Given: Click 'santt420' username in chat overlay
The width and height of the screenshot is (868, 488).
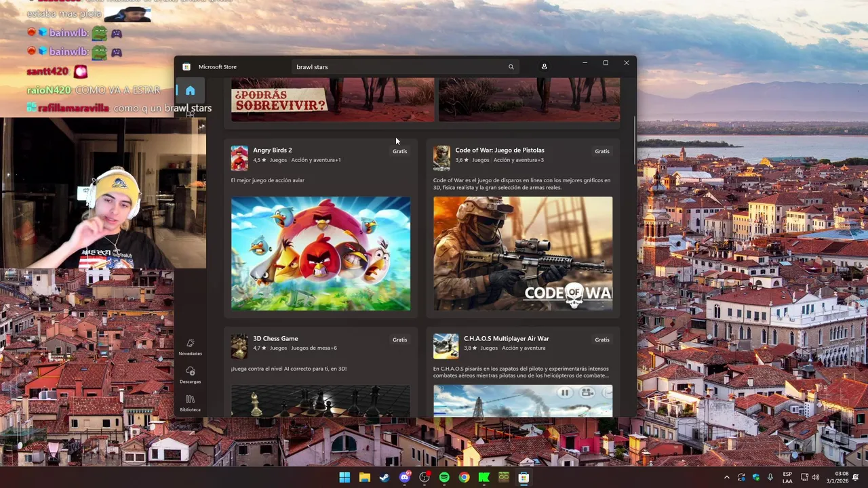Looking at the screenshot, I should [x=47, y=71].
